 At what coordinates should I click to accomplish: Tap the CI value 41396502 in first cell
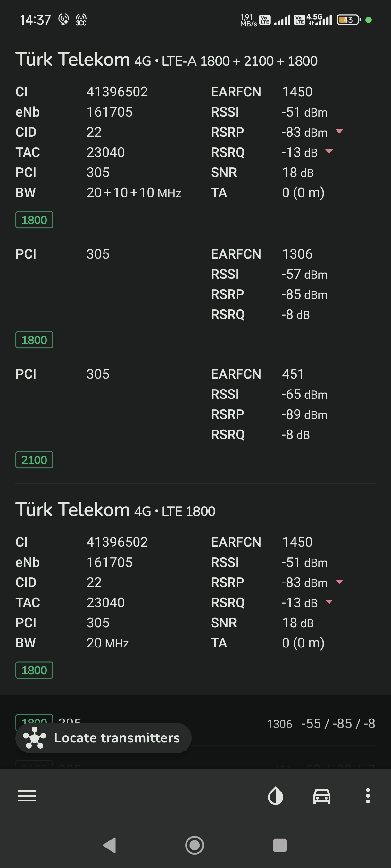pos(117,92)
